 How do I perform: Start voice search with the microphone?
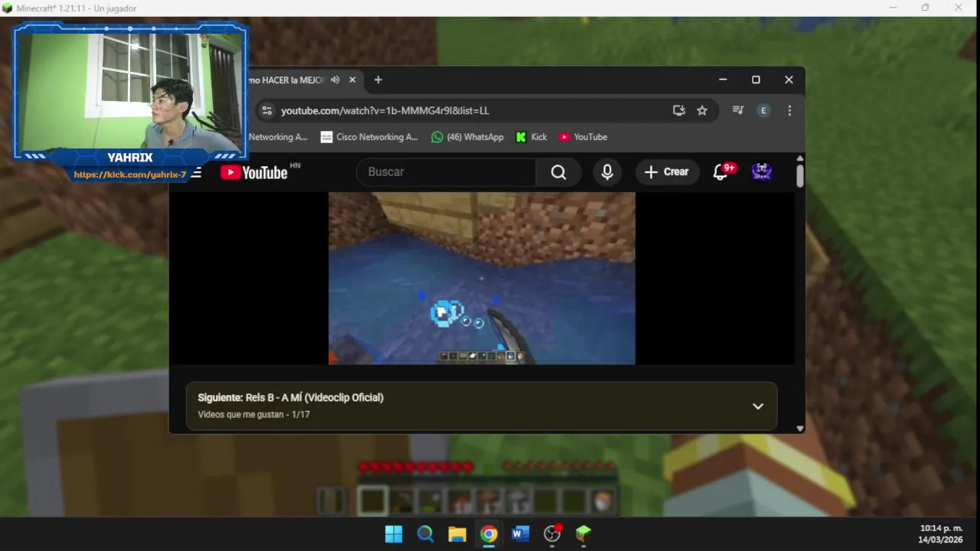(x=607, y=172)
